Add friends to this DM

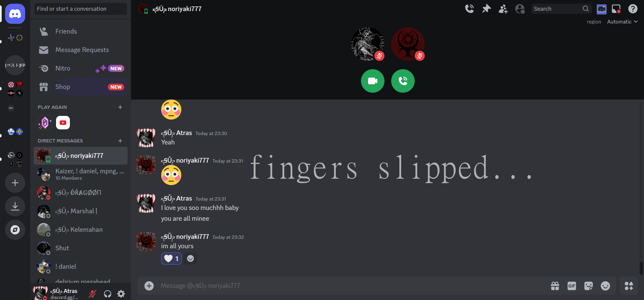click(503, 9)
